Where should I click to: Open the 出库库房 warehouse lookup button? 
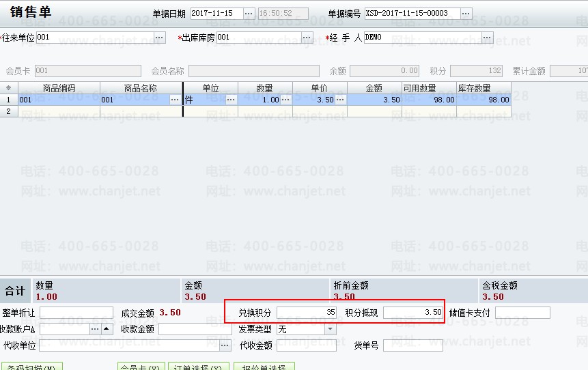pyautogui.click(x=307, y=38)
